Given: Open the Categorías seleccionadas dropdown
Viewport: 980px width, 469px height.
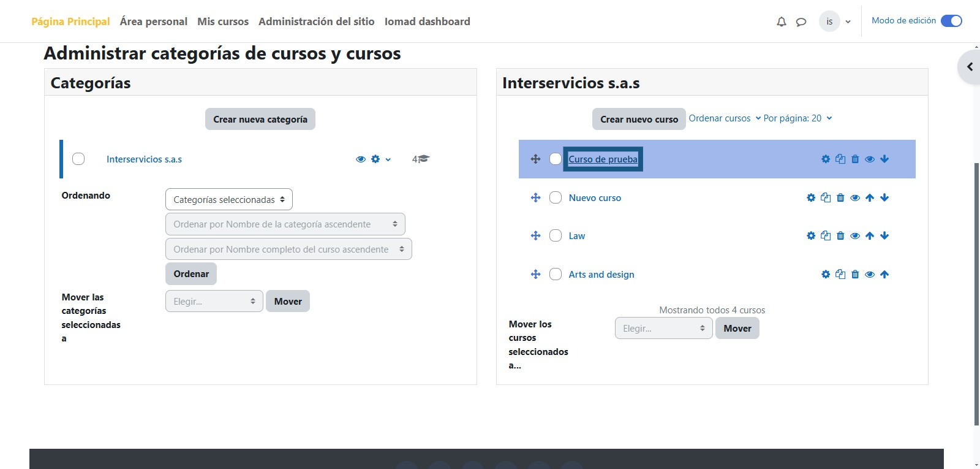Looking at the screenshot, I should (x=228, y=200).
